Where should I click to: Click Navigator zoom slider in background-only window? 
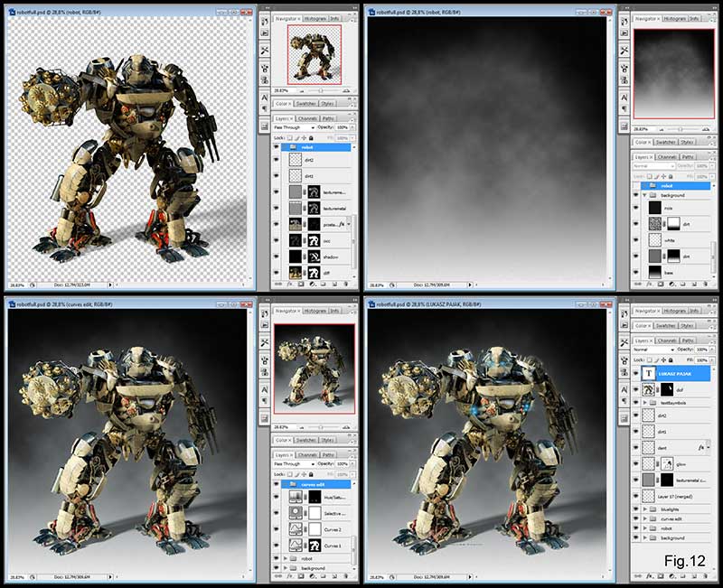click(x=681, y=129)
